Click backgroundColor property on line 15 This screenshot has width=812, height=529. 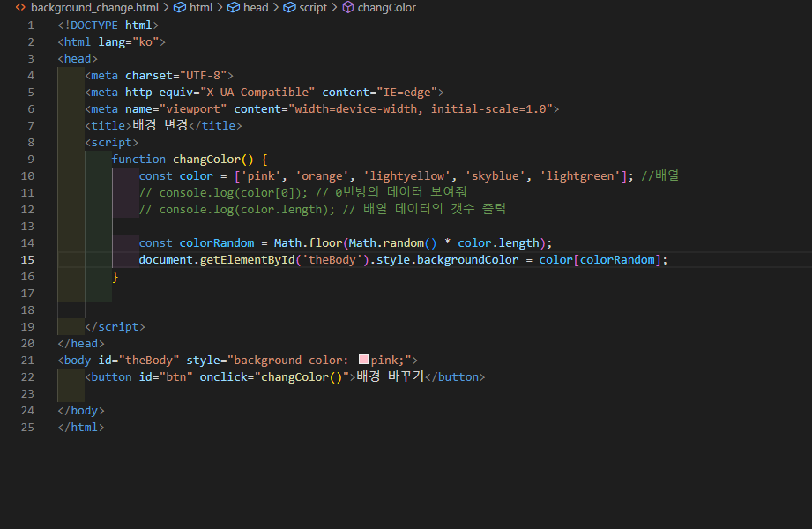[467, 259]
